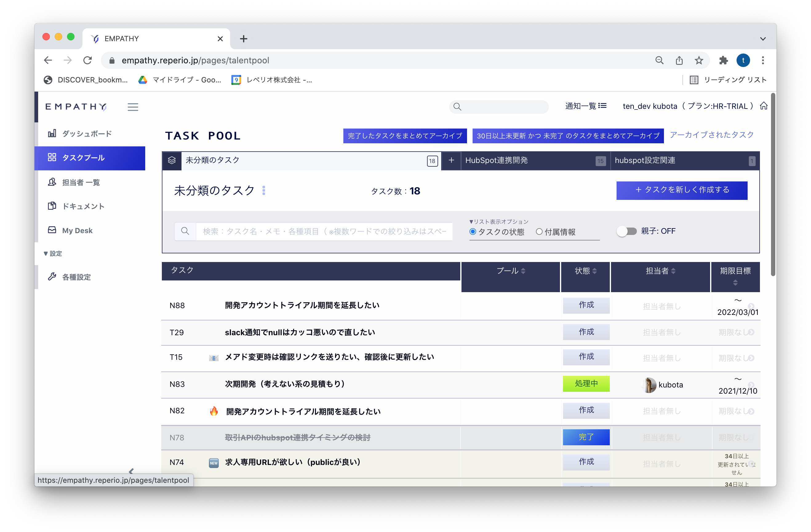The image size is (811, 532).
Task: Open Chrome profile avatar t
Action: pos(743,60)
